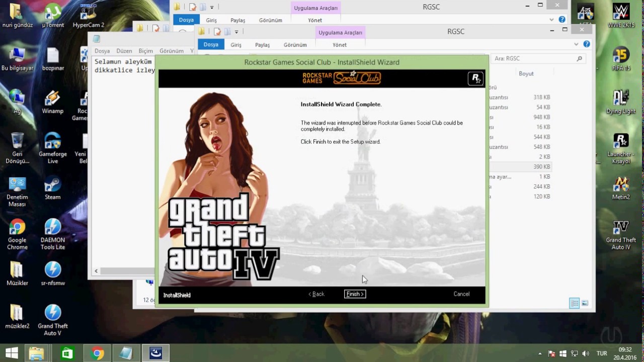The width and height of the screenshot is (644, 362).
Task: Select the nuri gündüz folder icon
Action: tap(17, 16)
